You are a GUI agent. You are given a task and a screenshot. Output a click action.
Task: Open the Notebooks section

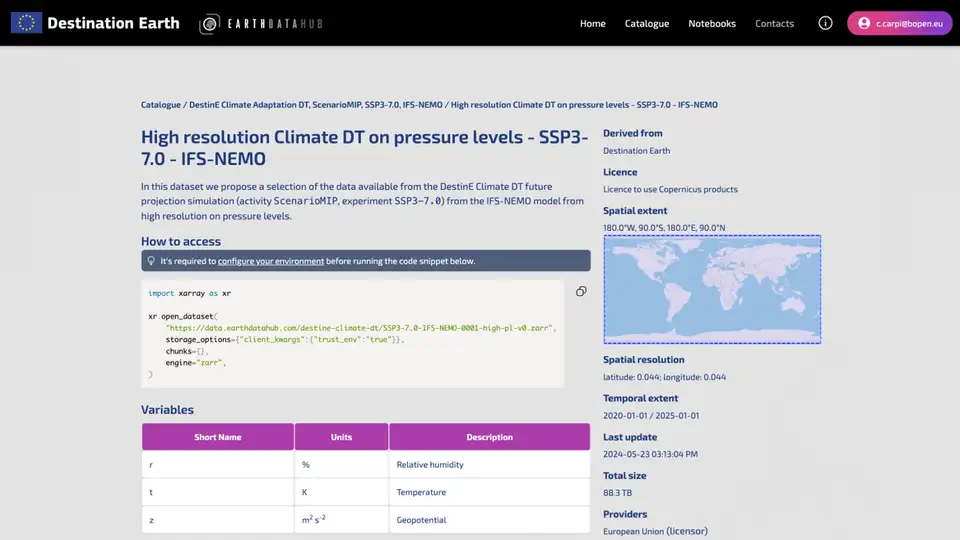pyautogui.click(x=712, y=23)
